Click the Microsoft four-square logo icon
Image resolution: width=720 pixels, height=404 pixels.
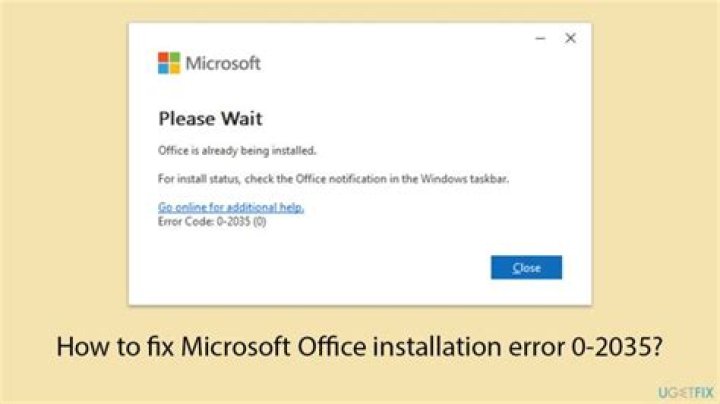(169, 63)
